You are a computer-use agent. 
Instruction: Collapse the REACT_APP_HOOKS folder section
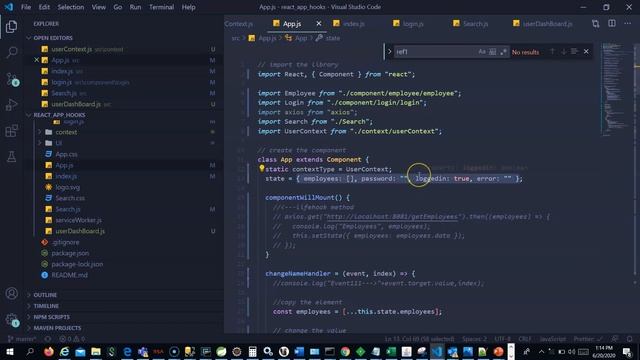point(60,115)
